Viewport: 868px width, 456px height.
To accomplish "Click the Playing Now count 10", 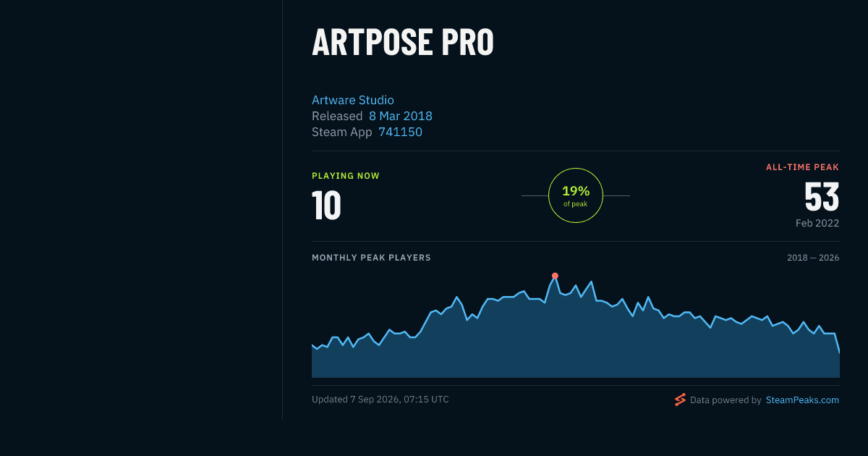I will click(326, 206).
